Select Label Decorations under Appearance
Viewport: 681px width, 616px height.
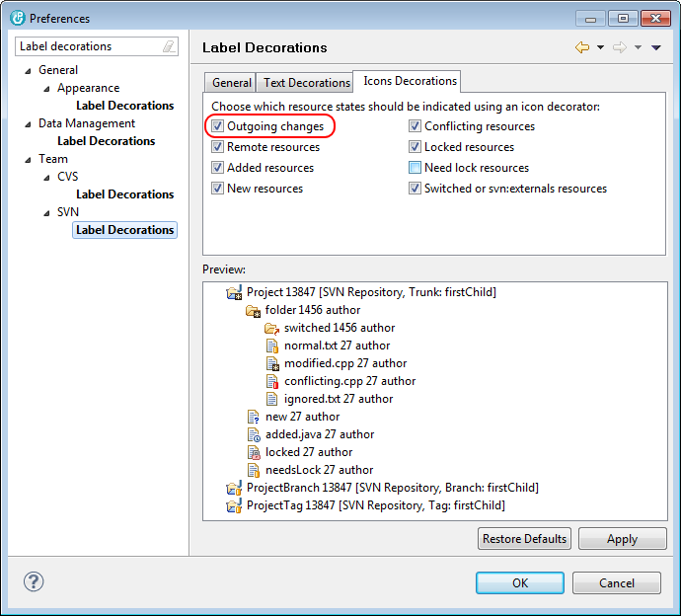tap(124, 106)
